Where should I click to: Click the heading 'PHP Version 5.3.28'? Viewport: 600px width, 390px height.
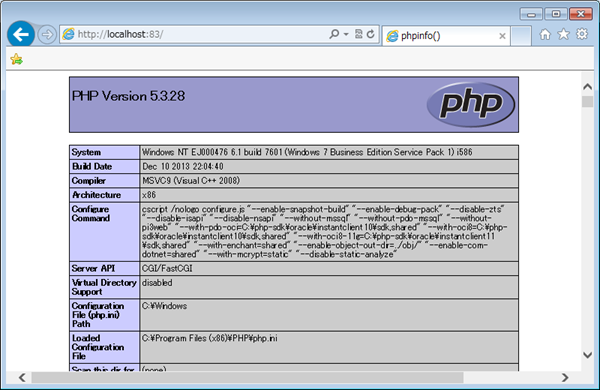click(x=128, y=96)
